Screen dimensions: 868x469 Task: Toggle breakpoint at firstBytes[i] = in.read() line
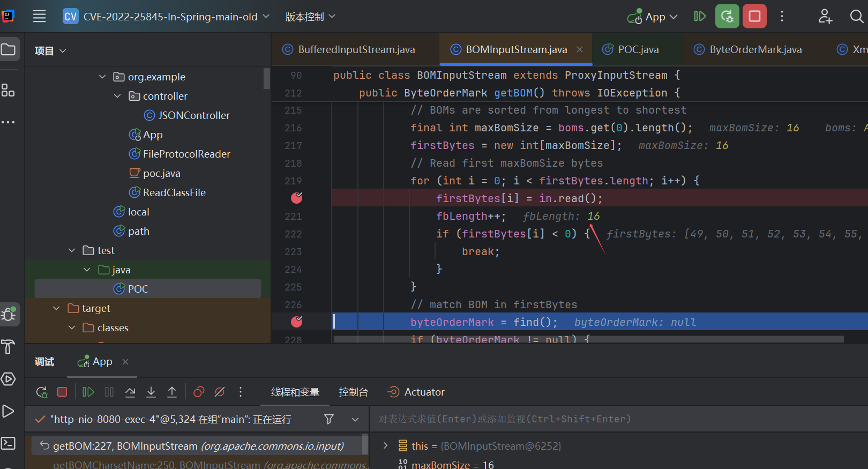click(296, 198)
